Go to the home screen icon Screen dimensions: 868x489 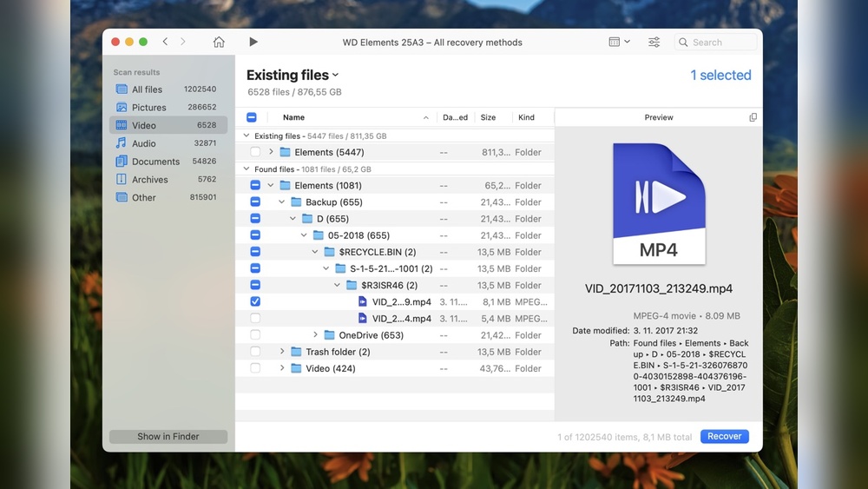click(x=219, y=42)
